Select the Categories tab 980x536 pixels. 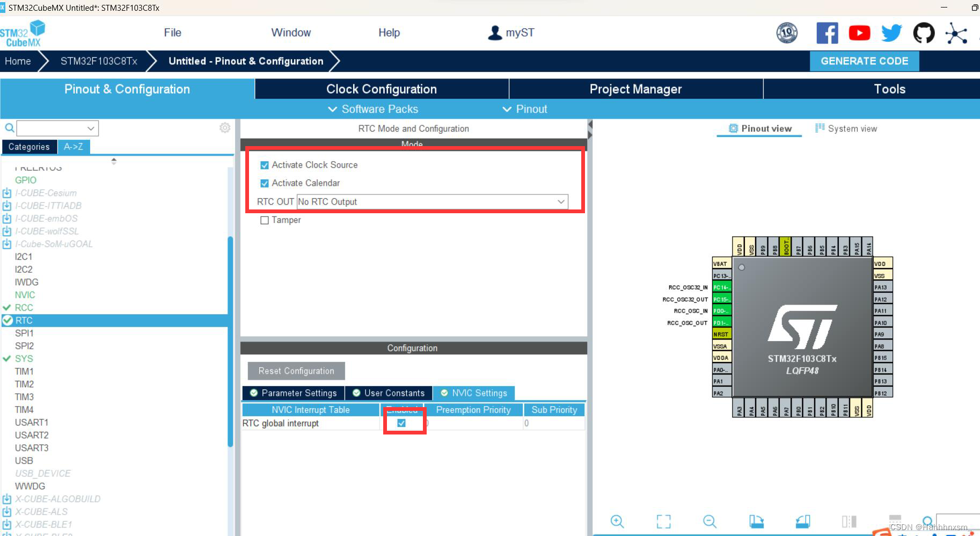click(29, 147)
